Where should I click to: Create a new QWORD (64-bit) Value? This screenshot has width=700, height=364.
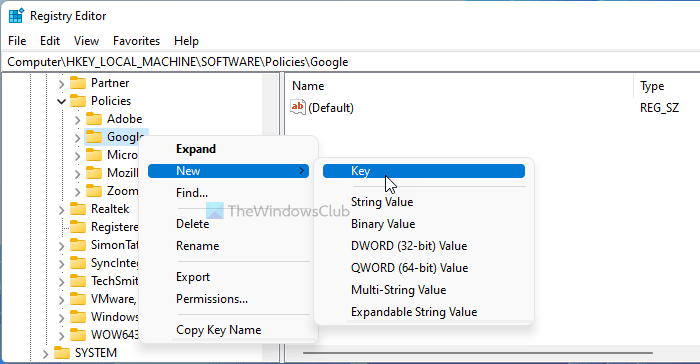pos(424,268)
